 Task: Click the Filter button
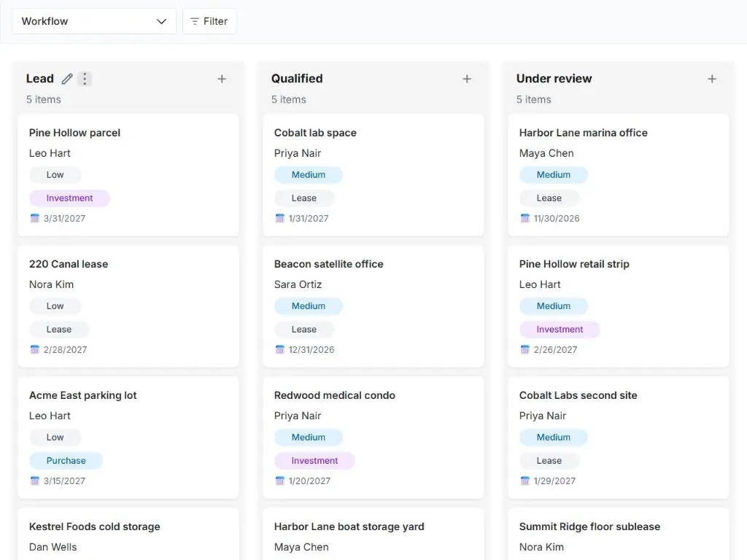click(x=209, y=21)
